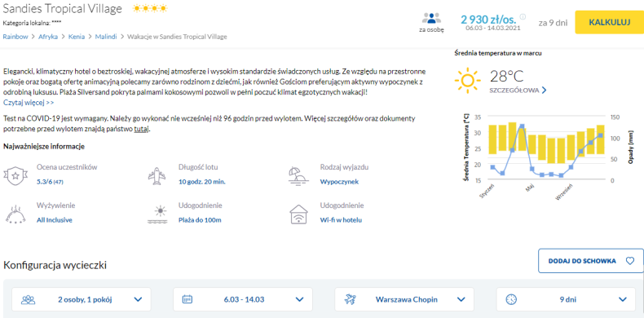This screenshot has height=318, width=644.
Task: Open '2 osoby, 1 pokój' dropdown
Action: pyautogui.click(x=82, y=299)
